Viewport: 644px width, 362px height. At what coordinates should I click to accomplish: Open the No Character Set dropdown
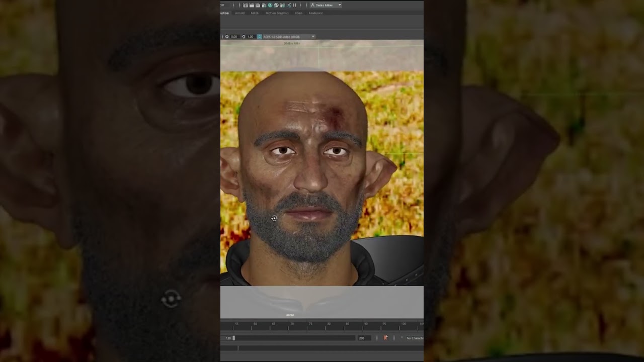415,338
